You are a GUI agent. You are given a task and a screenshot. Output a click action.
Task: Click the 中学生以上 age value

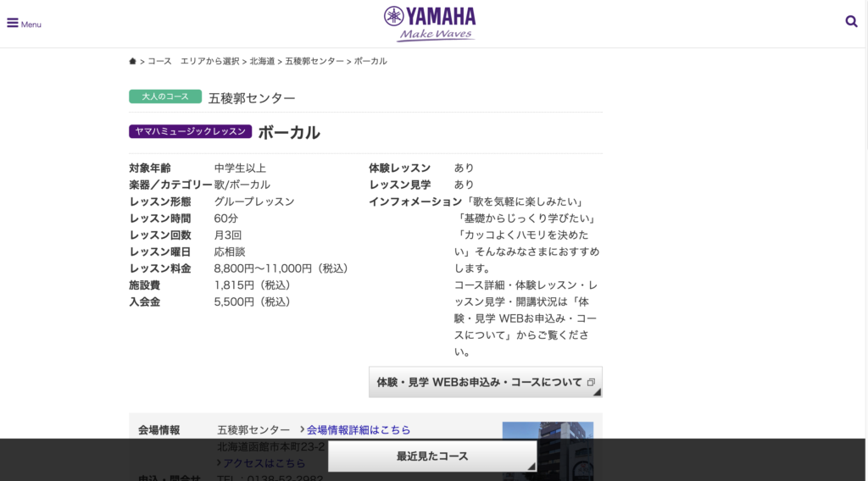tap(240, 168)
